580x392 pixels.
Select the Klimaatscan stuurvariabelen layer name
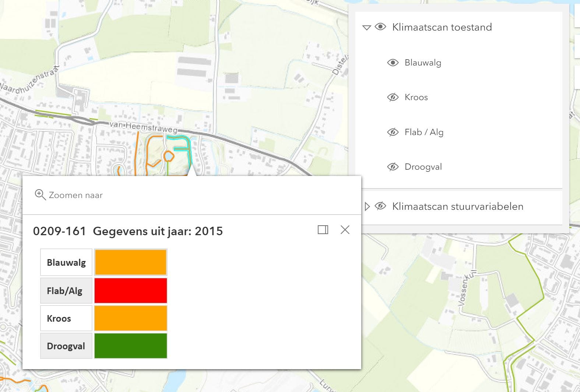pos(458,206)
